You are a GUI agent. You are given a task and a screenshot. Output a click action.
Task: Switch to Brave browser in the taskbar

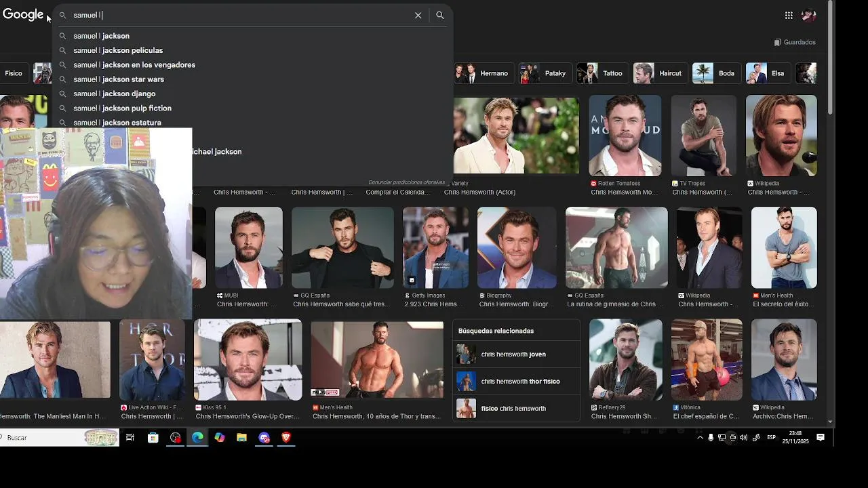point(285,438)
